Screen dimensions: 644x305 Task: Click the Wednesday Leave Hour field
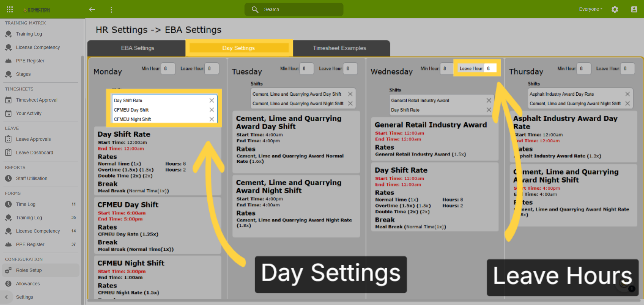tap(490, 69)
